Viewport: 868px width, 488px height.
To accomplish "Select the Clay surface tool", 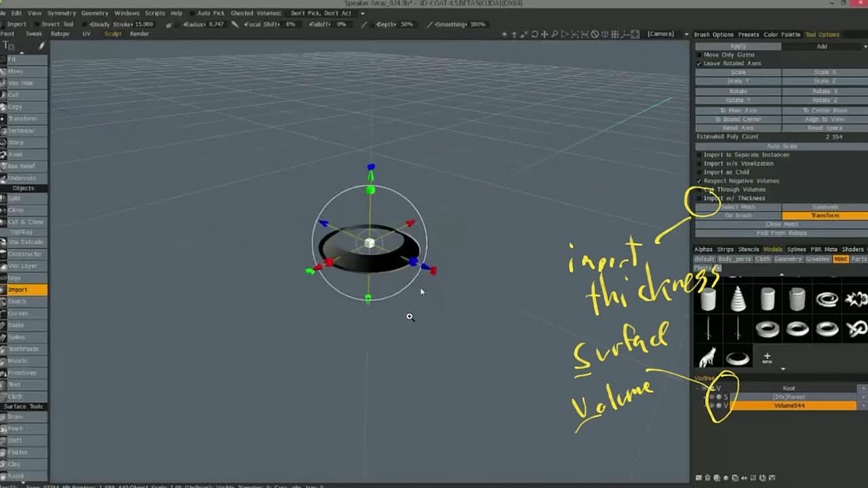I will [x=24, y=464].
